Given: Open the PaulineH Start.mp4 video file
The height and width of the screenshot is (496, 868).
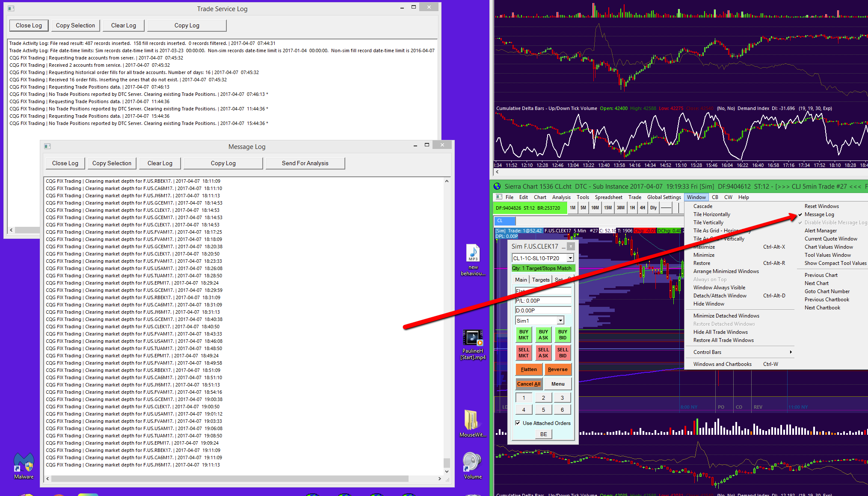Looking at the screenshot, I should click(473, 338).
